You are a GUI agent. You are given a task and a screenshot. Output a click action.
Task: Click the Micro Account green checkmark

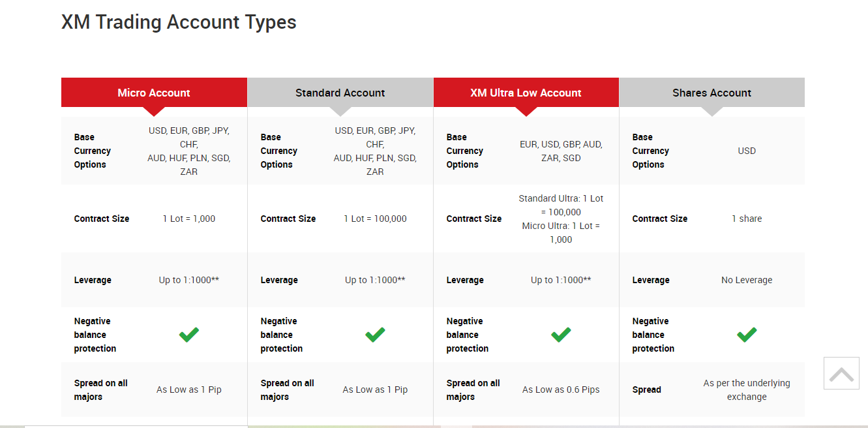click(x=189, y=335)
